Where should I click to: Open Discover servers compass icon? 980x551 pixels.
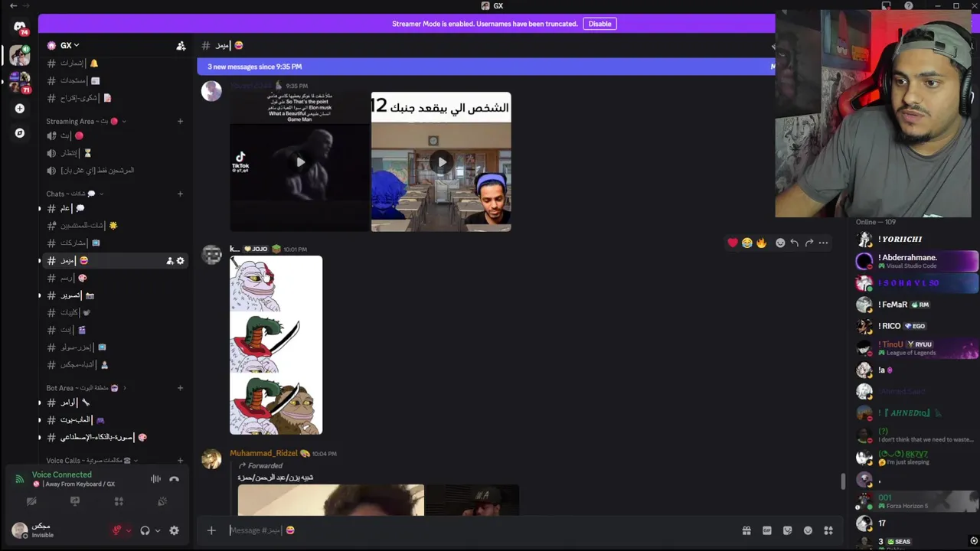click(x=20, y=133)
